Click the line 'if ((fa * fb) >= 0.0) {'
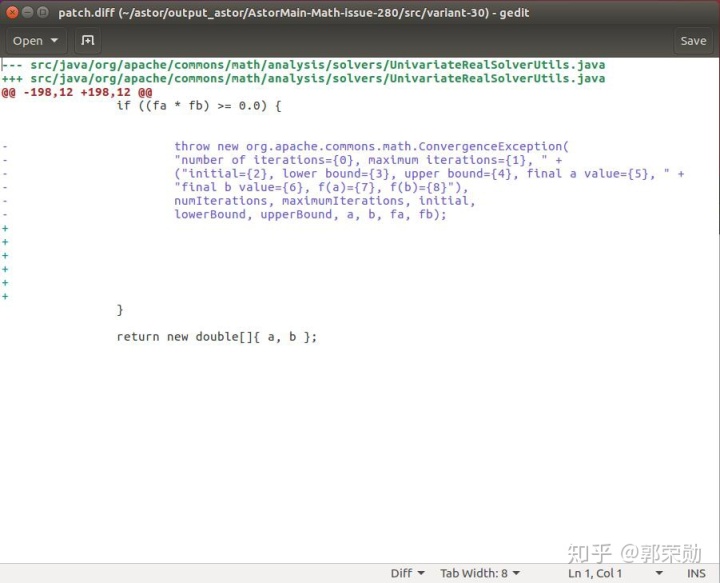720x583 pixels. pos(199,106)
